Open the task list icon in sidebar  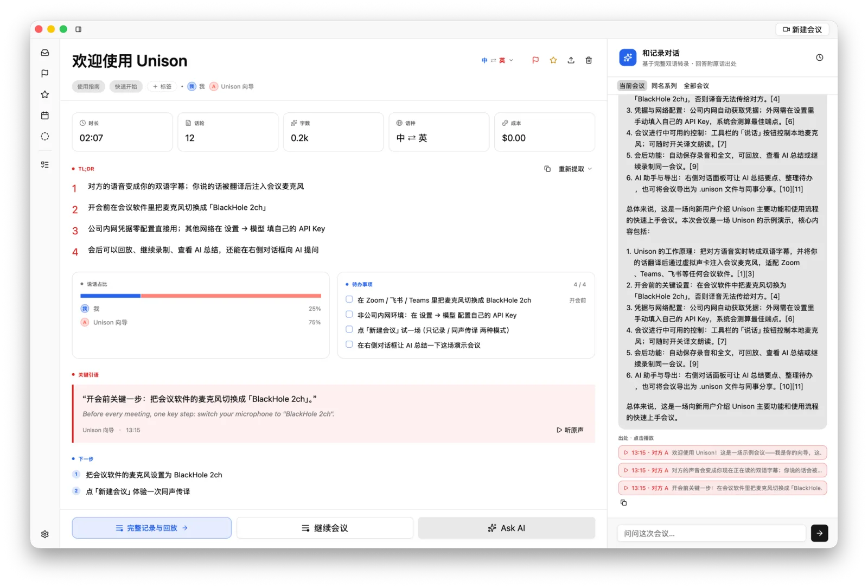click(45, 164)
